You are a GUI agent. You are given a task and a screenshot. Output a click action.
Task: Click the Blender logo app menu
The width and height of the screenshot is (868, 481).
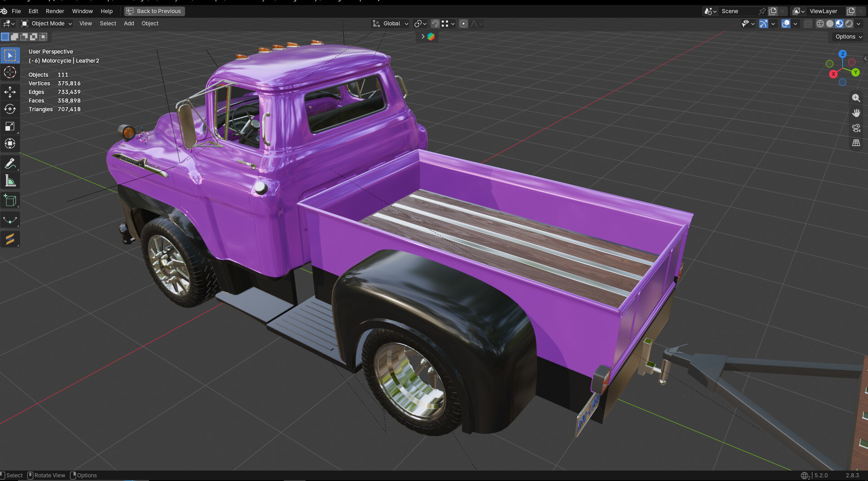(4, 11)
